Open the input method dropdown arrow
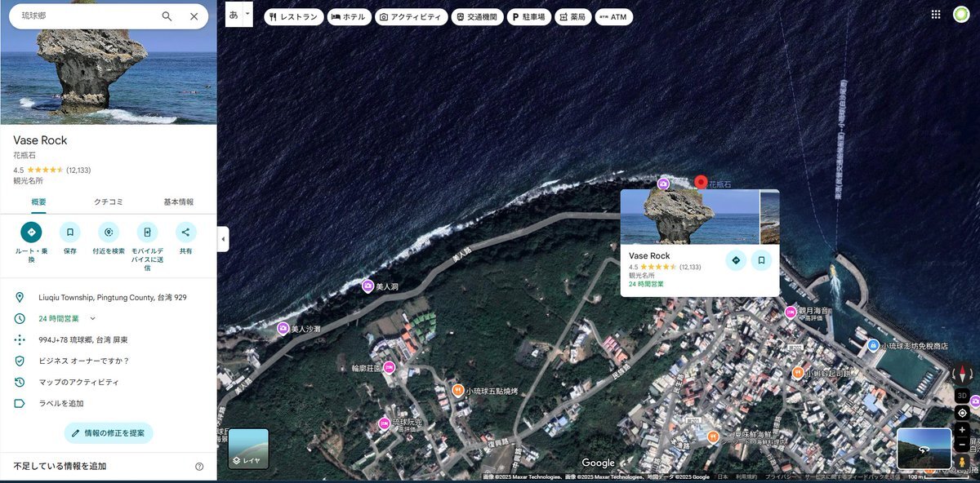This screenshot has width=980, height=483. [x=248, y=15]
